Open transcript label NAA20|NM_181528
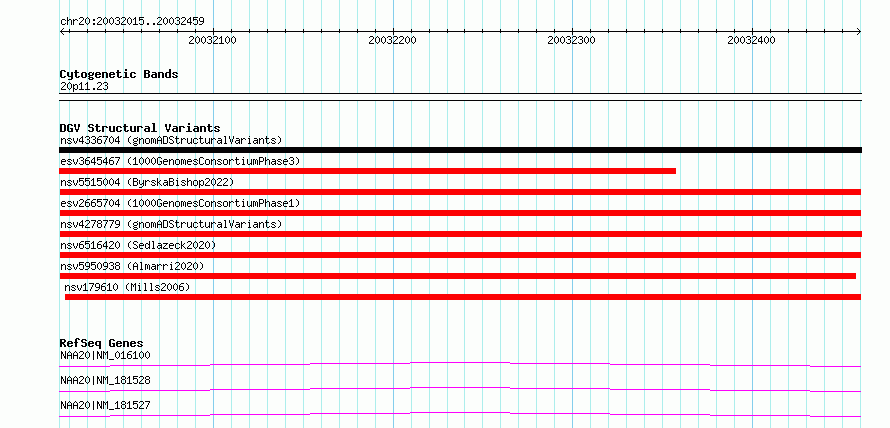This screenshot has height=428, width=890. [x=105, y=380]
